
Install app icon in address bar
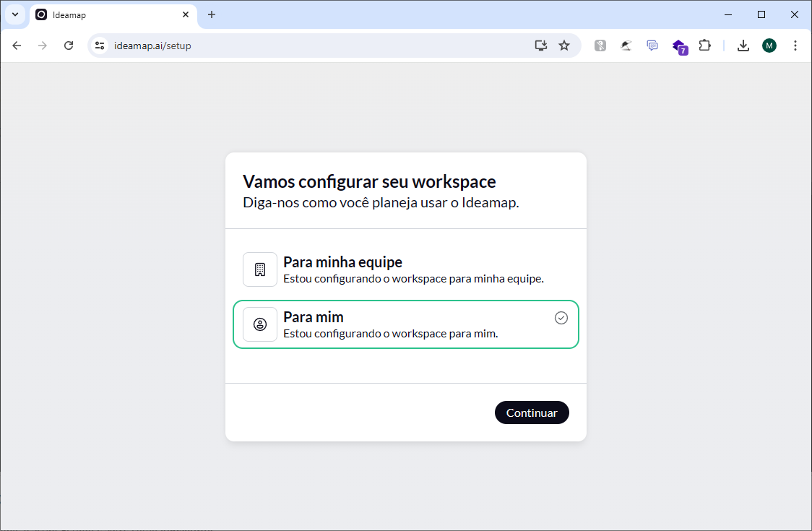(540, 46)
